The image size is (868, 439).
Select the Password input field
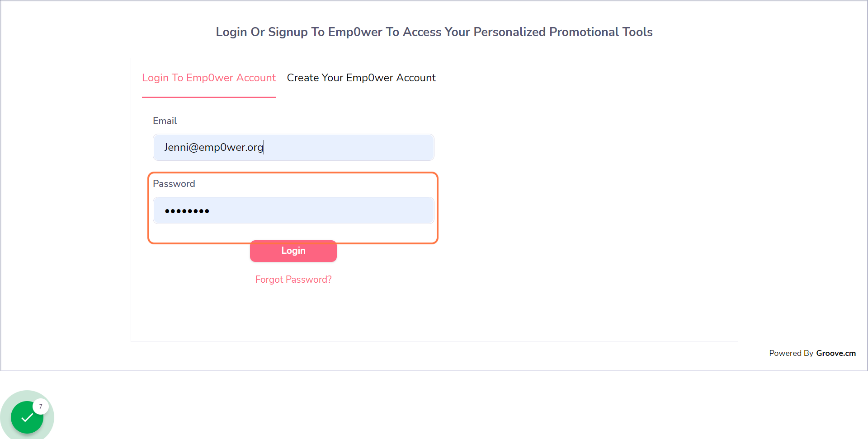click(x=293, y=210)
